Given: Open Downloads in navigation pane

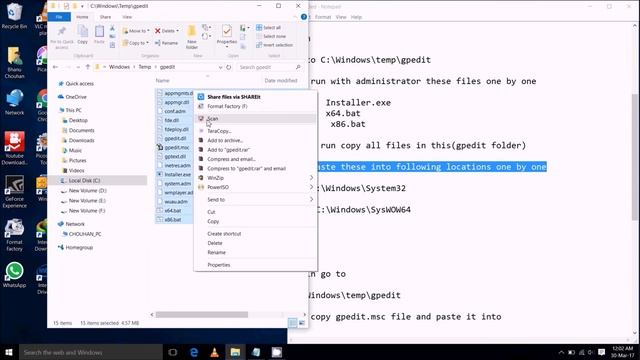Looking at the screenshot, I should (81, 140).
